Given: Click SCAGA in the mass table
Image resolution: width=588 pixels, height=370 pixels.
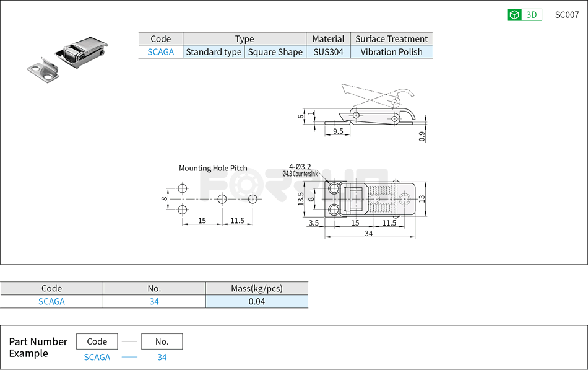Looking at the screenshot, I should [51, 302].
